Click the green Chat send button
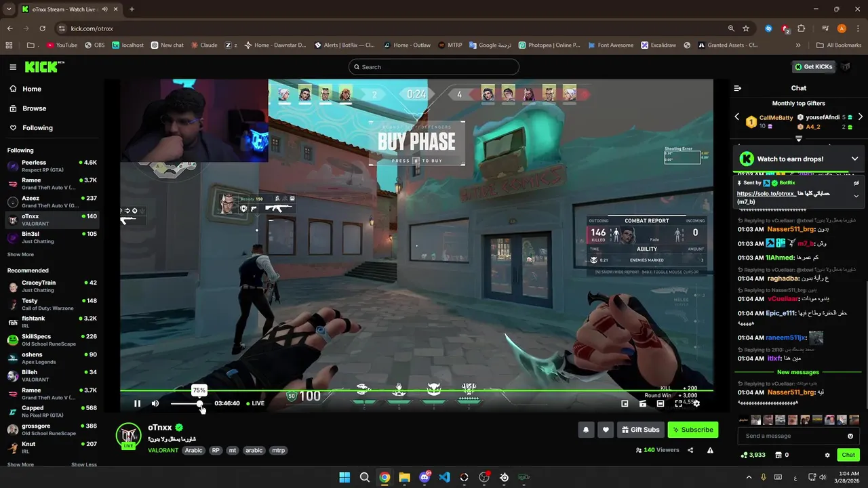 (x=848, y=455)
